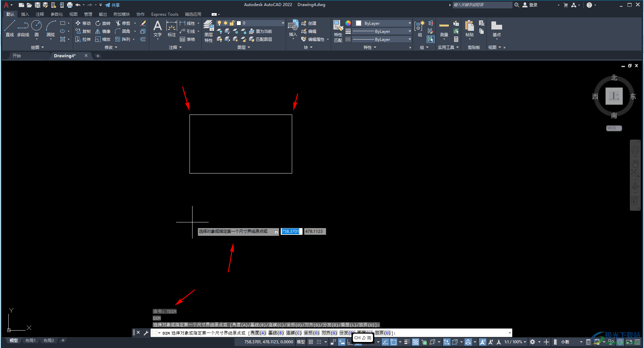Toggle lineweight display in status bar
The width and height of the screenshot is (644, 348).
tap(407, 342)
